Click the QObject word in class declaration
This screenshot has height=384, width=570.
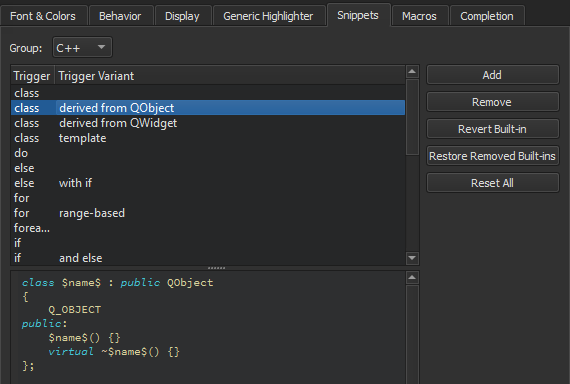point(190,283)
